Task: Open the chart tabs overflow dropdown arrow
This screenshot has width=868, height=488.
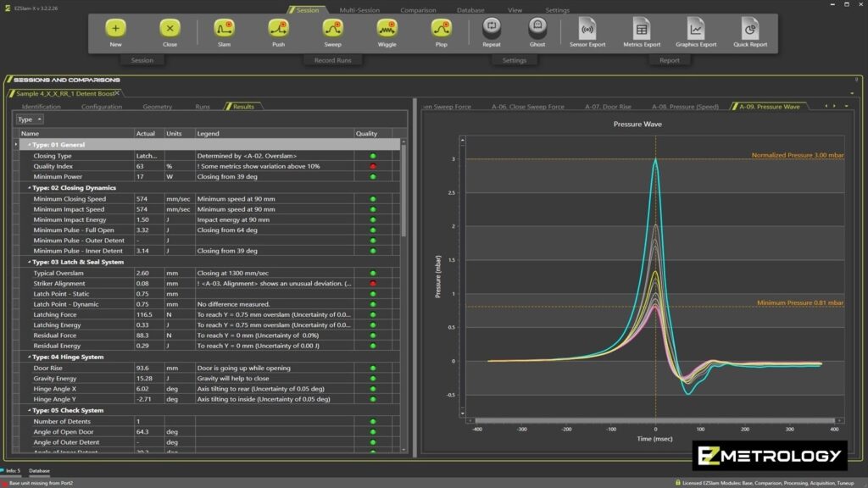Action: [x=846, y=107]
